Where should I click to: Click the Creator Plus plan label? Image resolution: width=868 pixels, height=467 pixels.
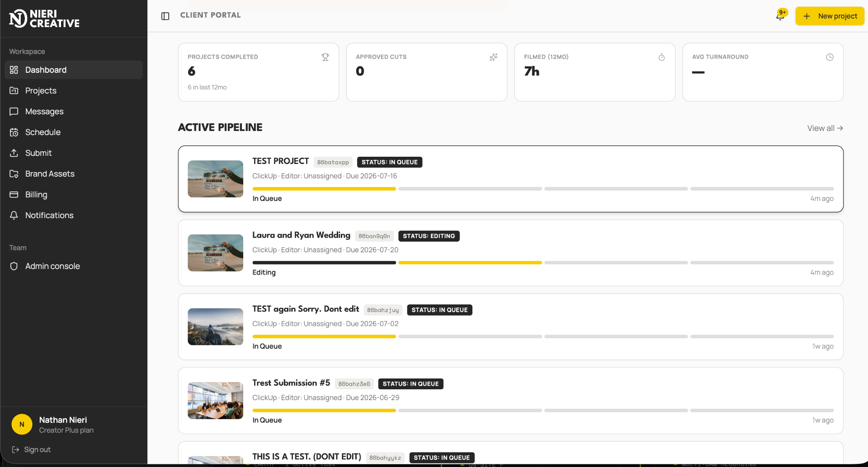[66, 430]
